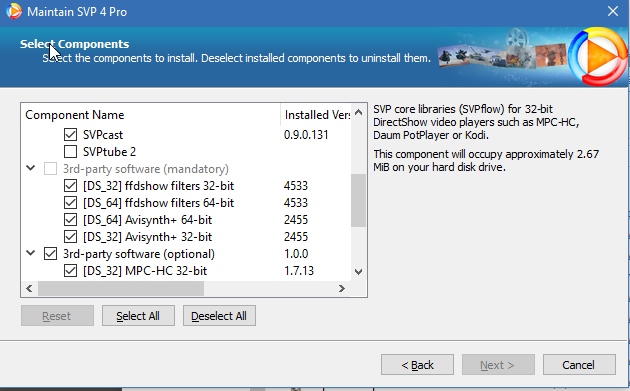Viewport: 630px width, 391px height.
Task: Collapse the 3rd-party software (mandatory) group
Action: (31, 168)
